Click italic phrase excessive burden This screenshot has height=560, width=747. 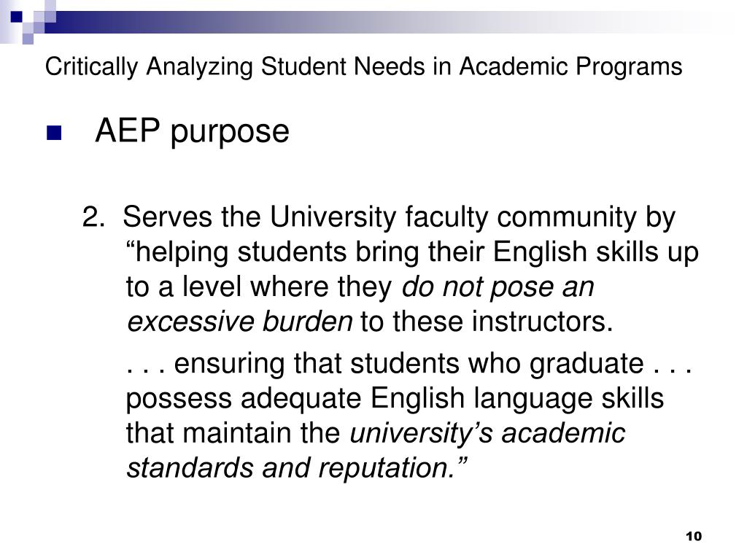click(239, 322)
